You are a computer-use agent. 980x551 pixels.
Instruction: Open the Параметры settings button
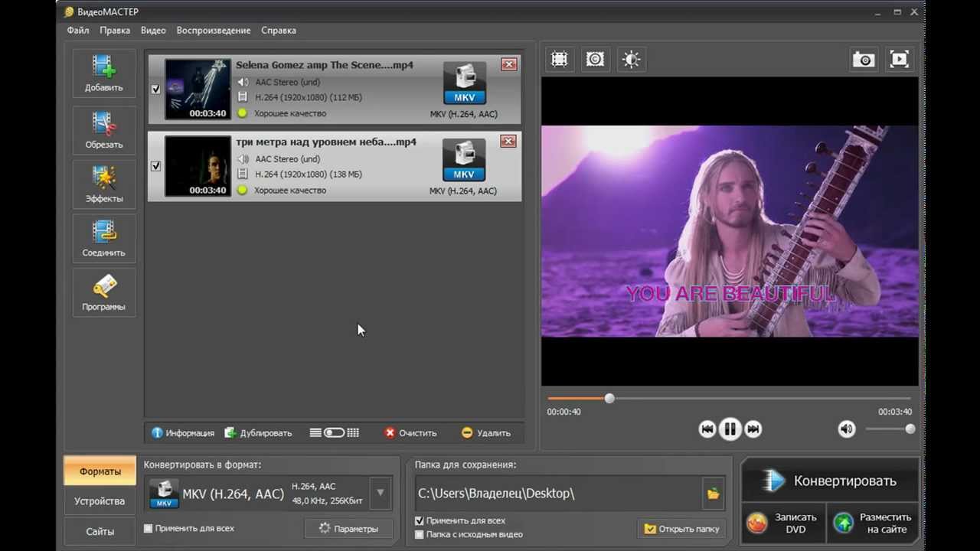click(348, 529)
